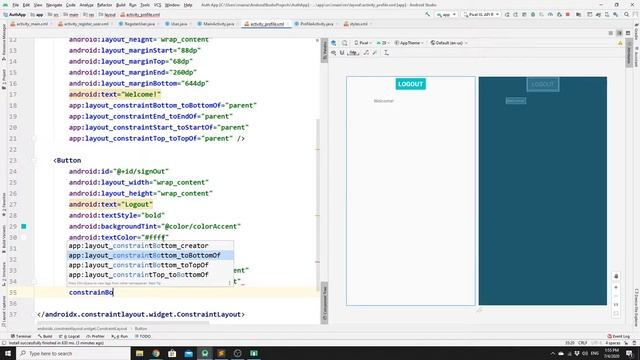This screenshot has height=360, width=640.
Task: Open the Navigate menu
Action: (x=54, y=5)
